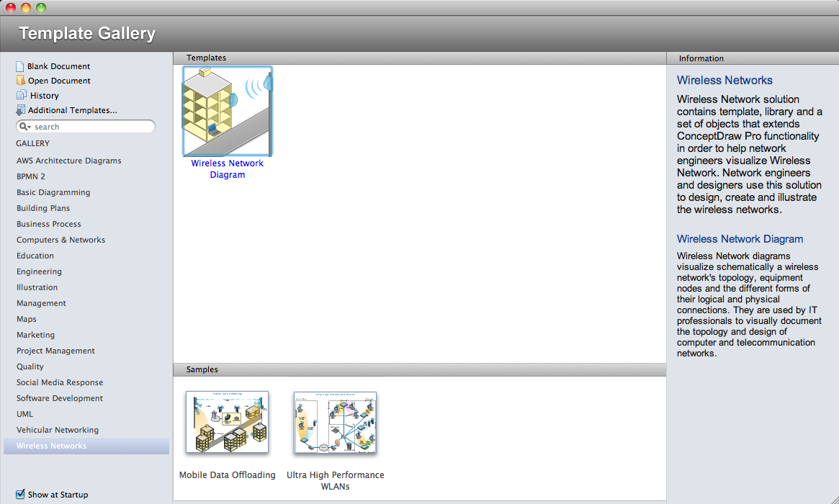Click the Samples section header
This screenshot has width=839, height=504.
[x=419, y=369]
